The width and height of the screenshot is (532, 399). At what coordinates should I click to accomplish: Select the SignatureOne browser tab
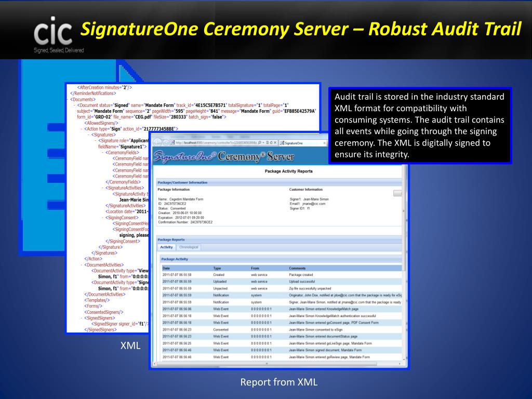pyautogui.click(x=303, y=143)
